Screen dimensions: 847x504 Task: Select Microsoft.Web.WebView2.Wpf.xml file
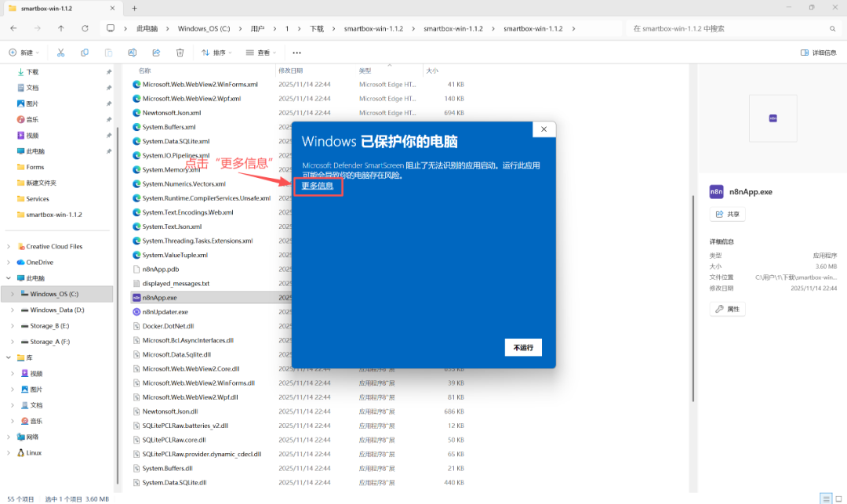click(191, 99)
